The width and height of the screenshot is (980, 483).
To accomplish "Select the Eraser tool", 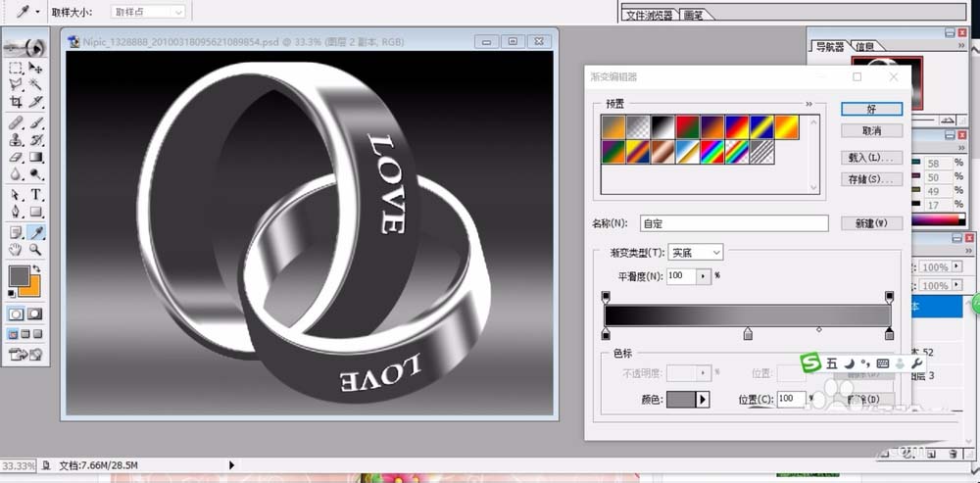I will click(x=17, y=157).
